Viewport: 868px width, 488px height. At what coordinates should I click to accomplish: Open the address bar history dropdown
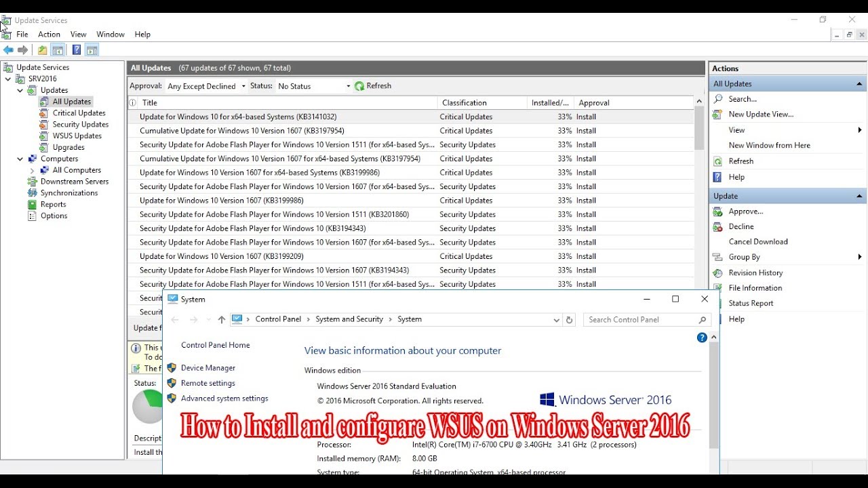coord(557,320)
